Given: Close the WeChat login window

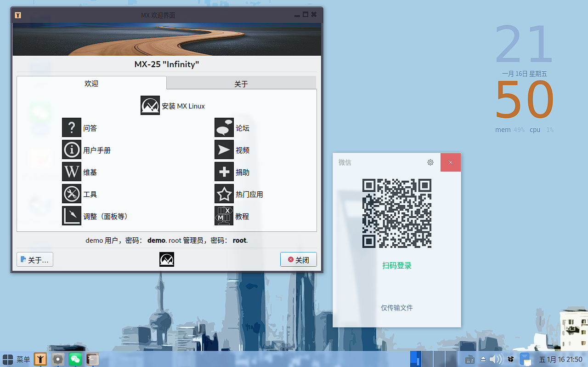Looking at the screenshot, I should coord(451,162).
